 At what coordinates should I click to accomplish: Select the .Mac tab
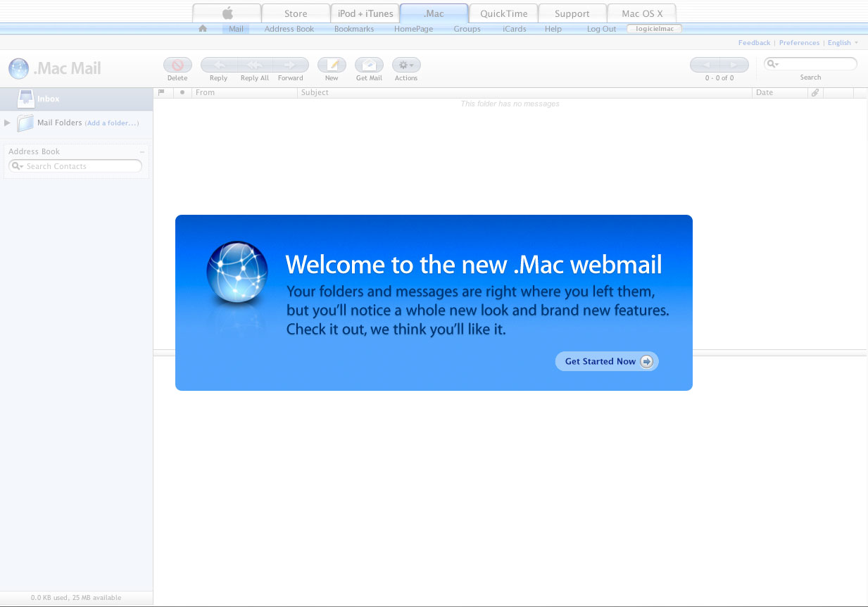coord(434,13)
